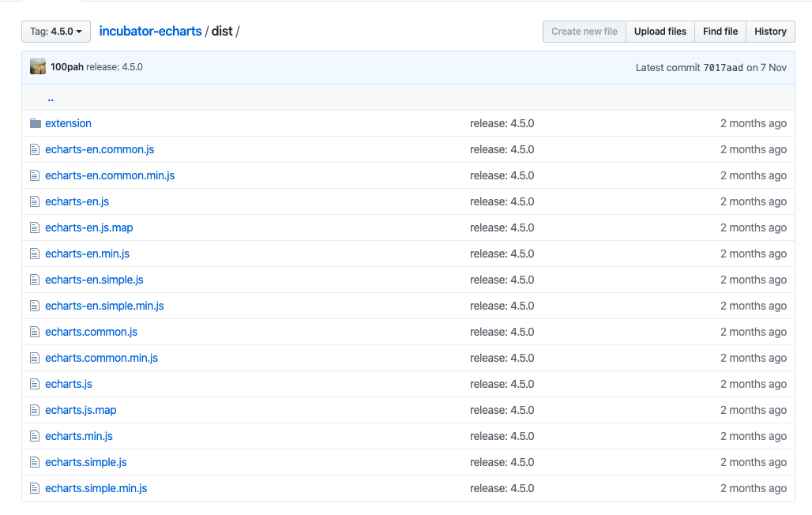Image resolution: width=812 pixels, height=515 pixels.
Task: Open echarts-en.js file
Action: coord(77,201)
